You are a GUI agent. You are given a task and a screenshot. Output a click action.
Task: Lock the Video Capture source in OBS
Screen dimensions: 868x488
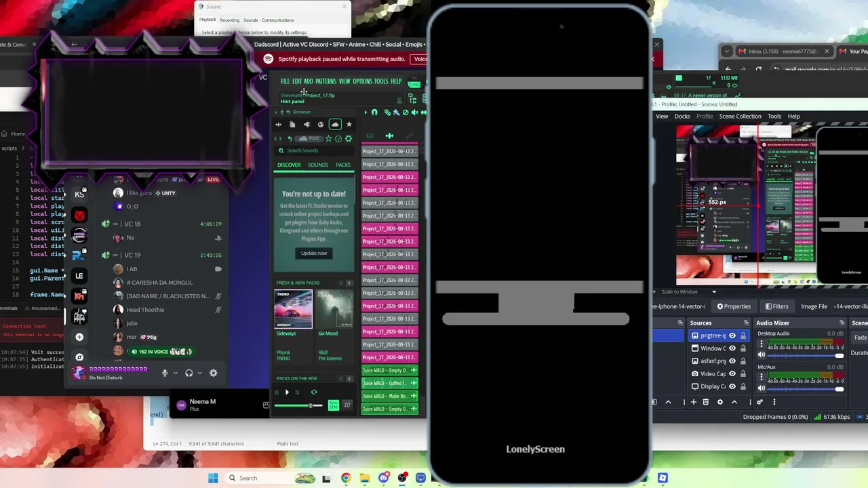click(x=743, y=373)
